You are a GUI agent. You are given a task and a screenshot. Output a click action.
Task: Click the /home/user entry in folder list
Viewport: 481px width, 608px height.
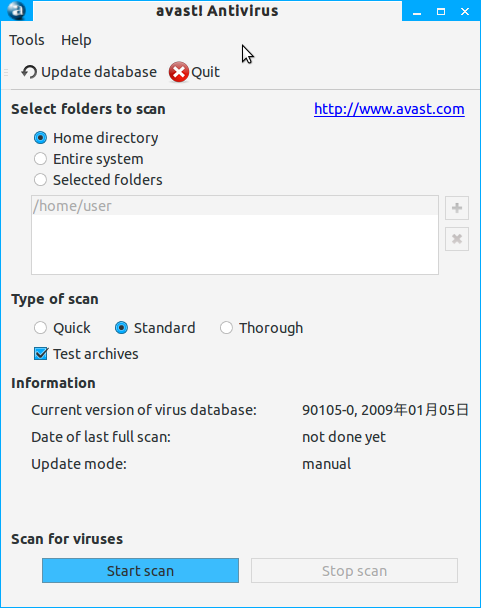[x=235, y=206]
